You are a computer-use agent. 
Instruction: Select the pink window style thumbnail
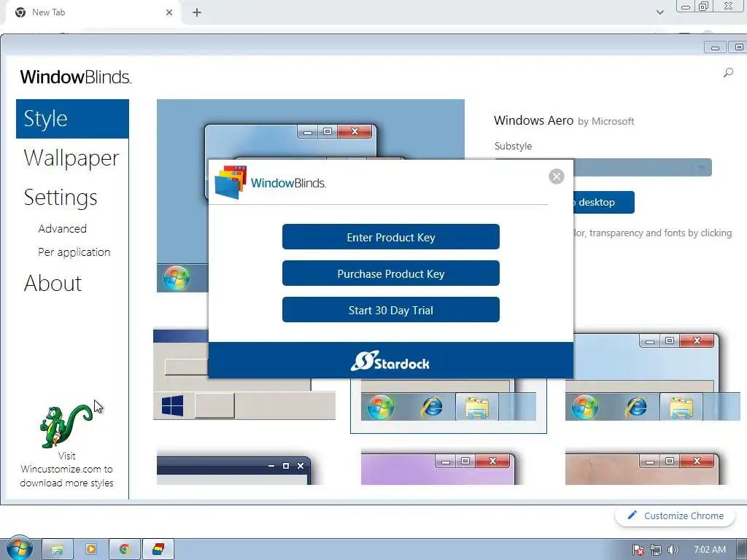642,467
